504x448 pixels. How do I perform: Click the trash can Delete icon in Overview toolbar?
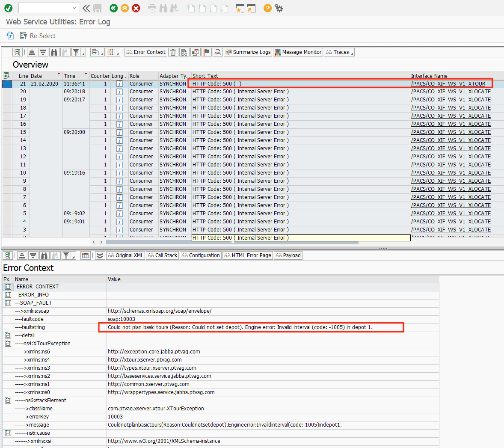173,52
